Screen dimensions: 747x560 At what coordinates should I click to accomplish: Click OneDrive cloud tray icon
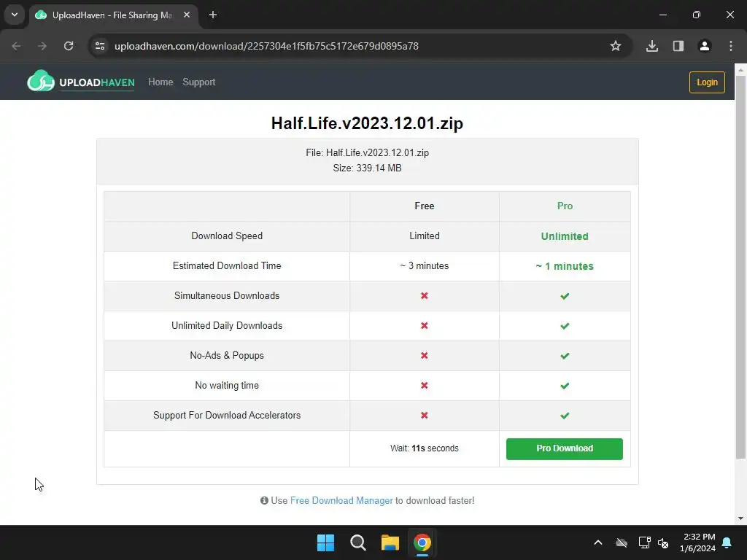coord(622,542)
